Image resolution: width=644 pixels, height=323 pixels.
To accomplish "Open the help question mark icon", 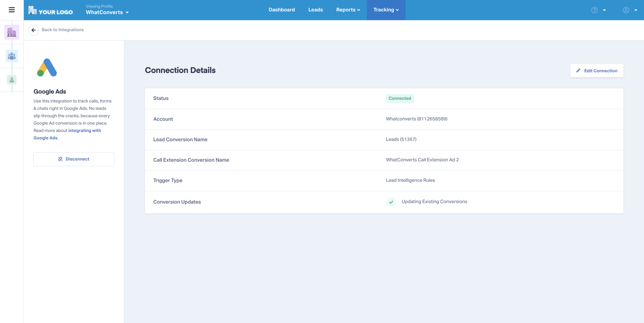I will coord(594,10).
